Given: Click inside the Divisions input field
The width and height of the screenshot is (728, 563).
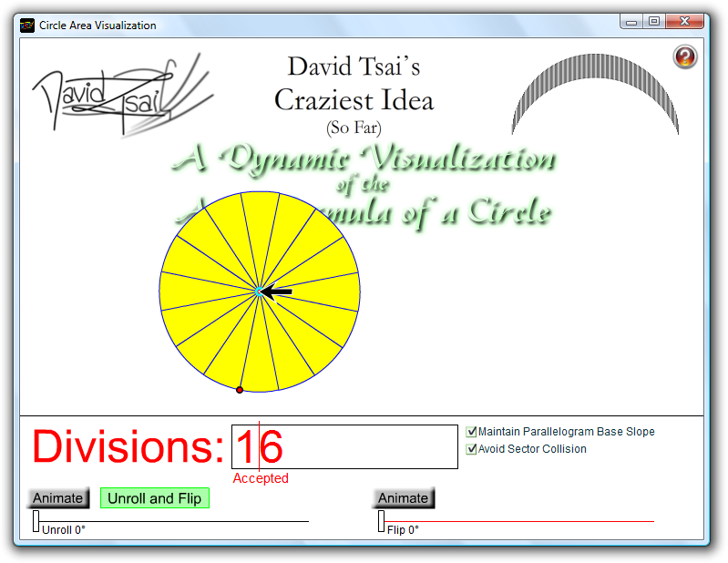Looking at the screenshot, I should point(344,446).
